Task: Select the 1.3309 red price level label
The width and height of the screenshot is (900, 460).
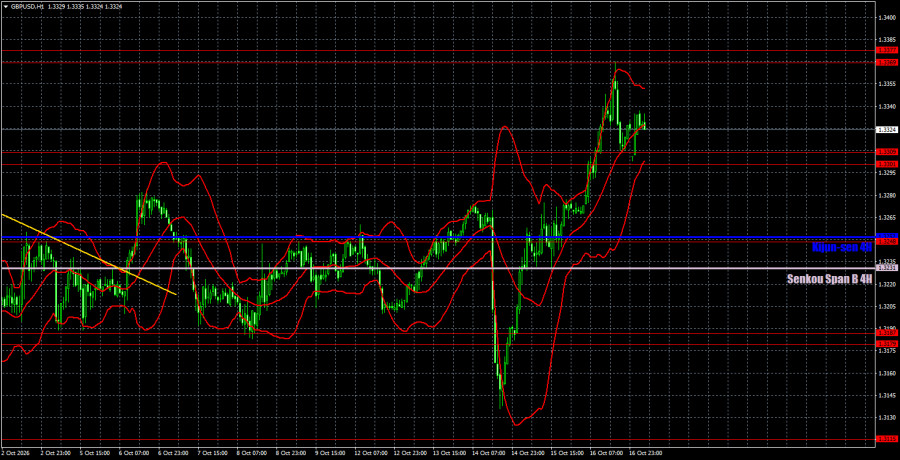Action: coord(887,152)
